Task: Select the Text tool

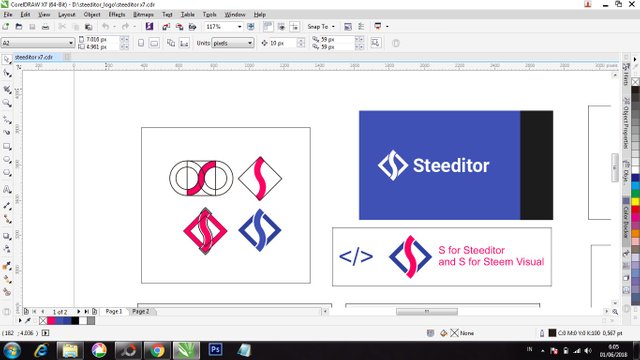Action: pyautogui.click(x=7, y=189)
